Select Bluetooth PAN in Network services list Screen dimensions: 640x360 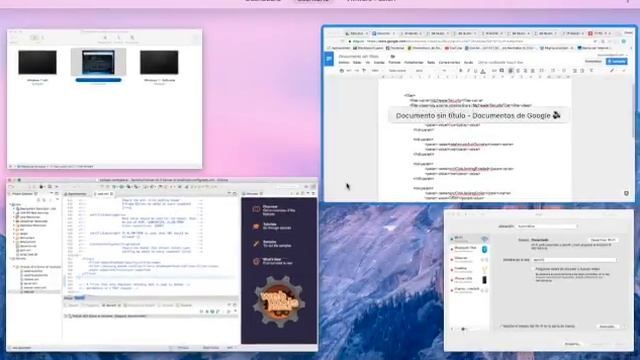pyautogui.click(x=469, y=249)
